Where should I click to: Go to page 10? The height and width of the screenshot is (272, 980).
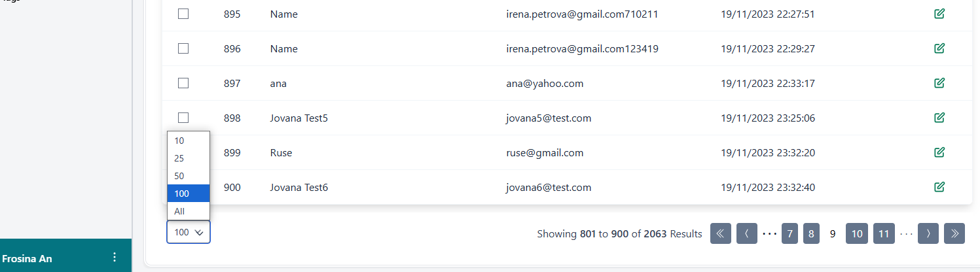(857, 233)
